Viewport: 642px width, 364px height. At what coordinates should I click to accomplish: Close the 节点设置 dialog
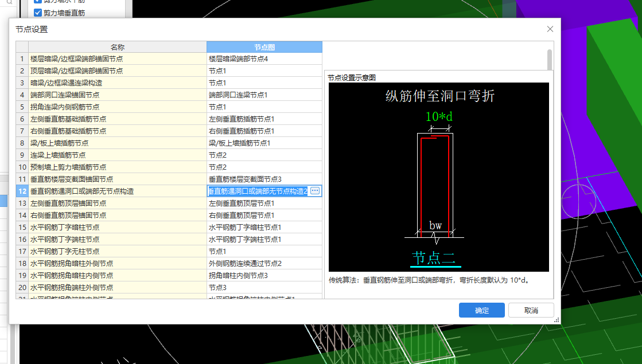coord(550,29)
